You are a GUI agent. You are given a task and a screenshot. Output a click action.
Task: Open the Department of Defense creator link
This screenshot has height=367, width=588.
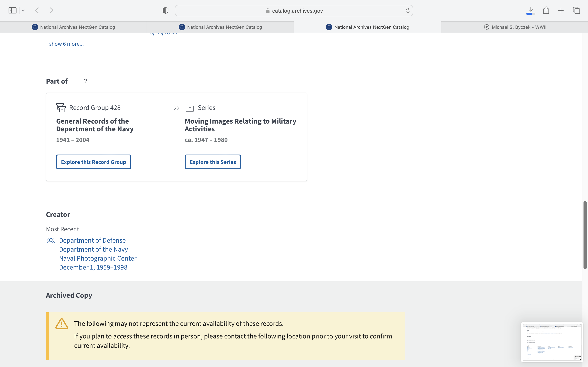92,240
